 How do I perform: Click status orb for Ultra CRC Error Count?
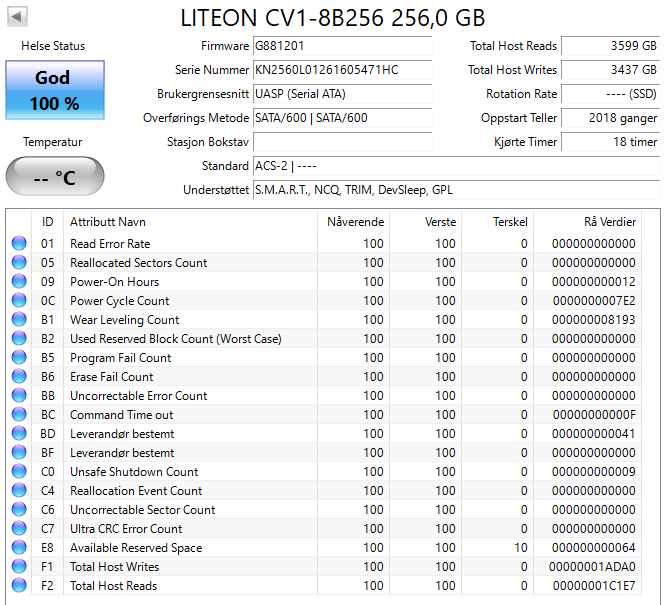pos(19,529)
